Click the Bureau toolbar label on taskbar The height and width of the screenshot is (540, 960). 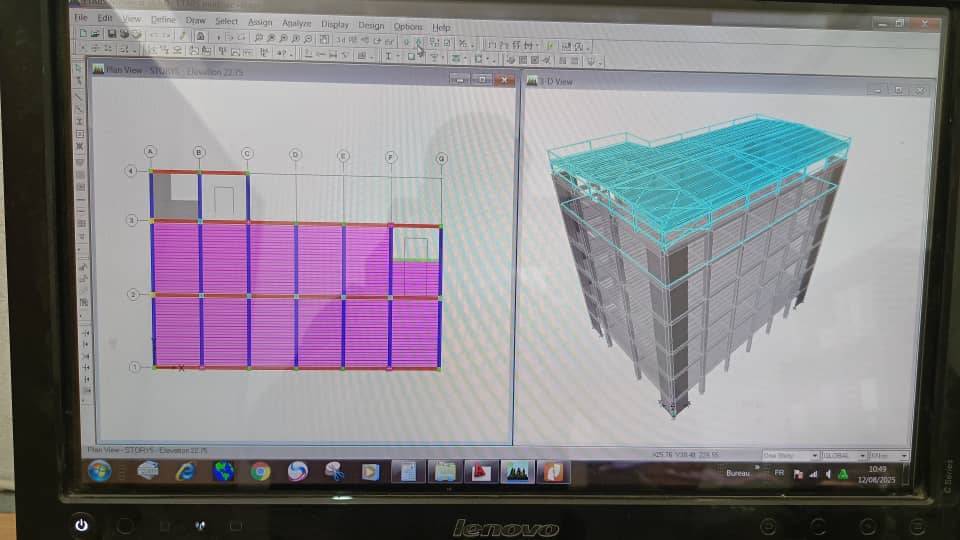coord(738,473)
